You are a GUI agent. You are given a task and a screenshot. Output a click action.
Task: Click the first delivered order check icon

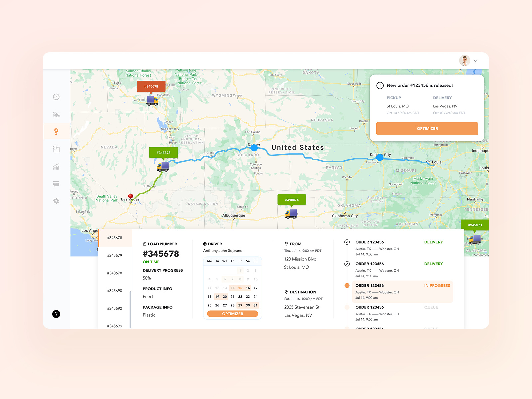click(347, 242)
